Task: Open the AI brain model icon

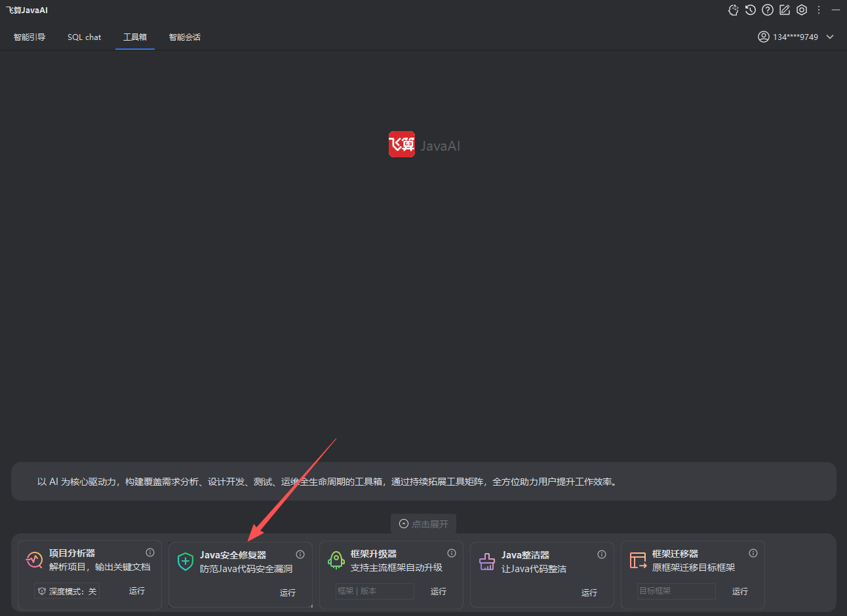Action: [734, 10]
